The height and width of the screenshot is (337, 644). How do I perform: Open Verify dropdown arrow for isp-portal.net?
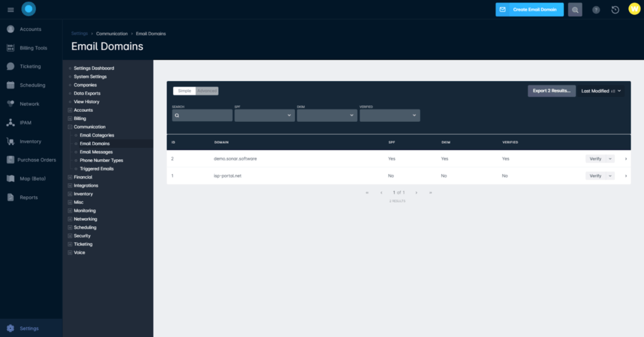coord(610,175)
